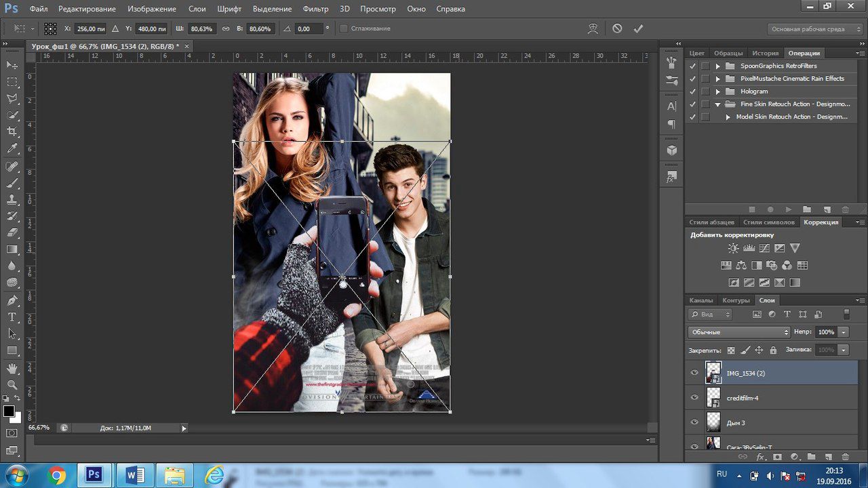868x488 pixels.
Task: Add Brightness/Contrast adjustment icon
Action: 733,249
